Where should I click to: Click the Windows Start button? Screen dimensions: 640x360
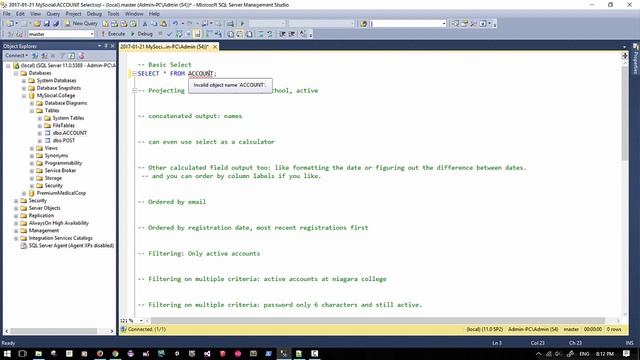(x=7, y=353)
